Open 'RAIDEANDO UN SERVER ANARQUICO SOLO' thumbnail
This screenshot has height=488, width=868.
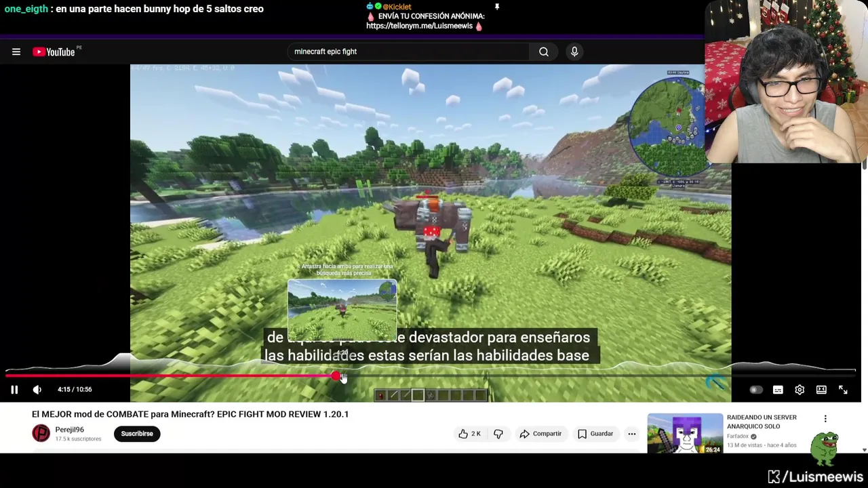pyautogui.click(x=685, y=432)
